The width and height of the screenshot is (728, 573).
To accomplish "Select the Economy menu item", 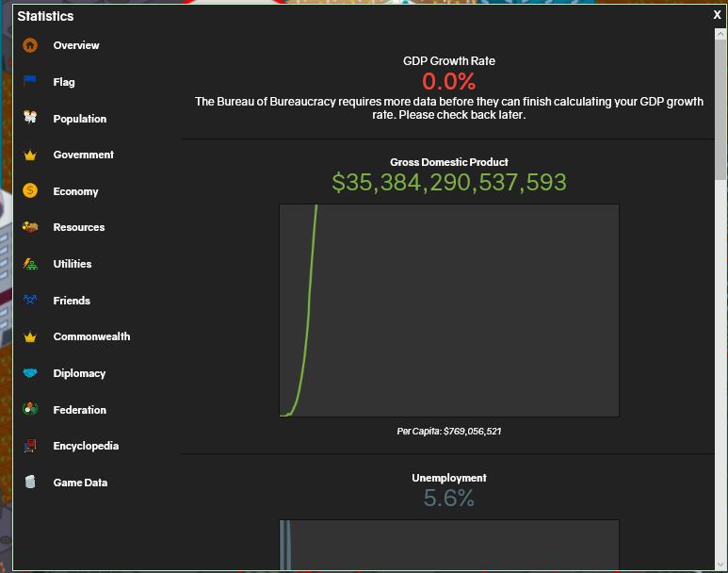I will [75, 191].
